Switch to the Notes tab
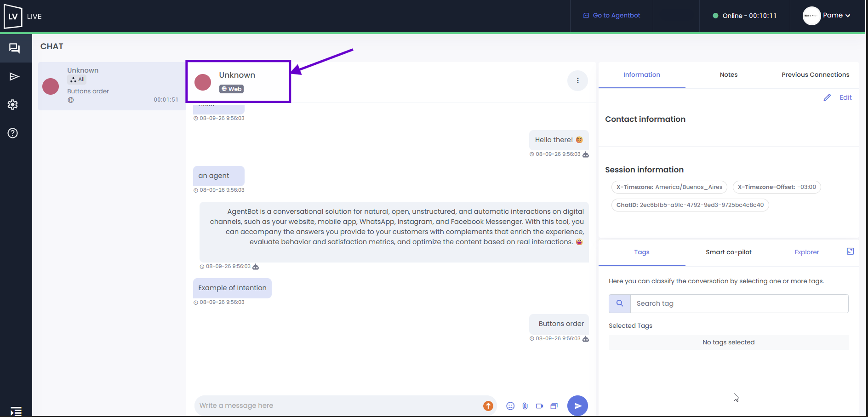868x417 pixels. 729,74
